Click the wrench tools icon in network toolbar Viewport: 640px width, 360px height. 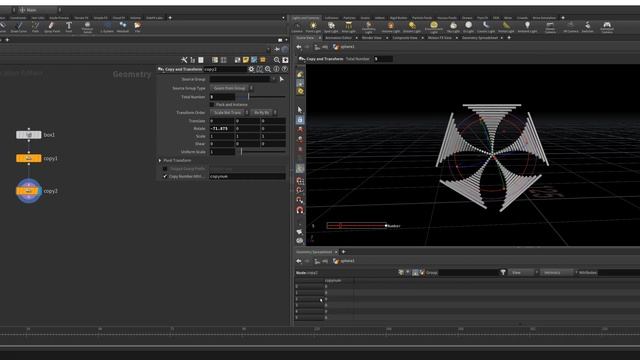tap(184, 60)
